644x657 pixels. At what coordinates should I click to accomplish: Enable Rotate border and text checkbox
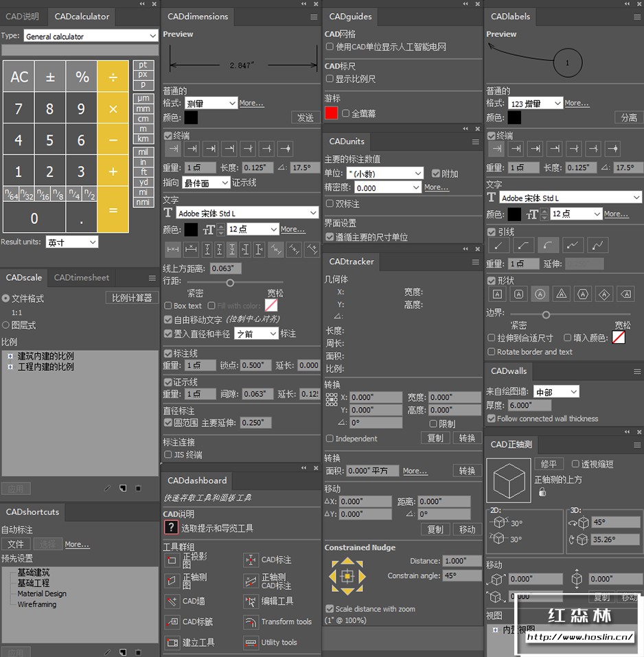pyautogui.click(x=492, y=351)
